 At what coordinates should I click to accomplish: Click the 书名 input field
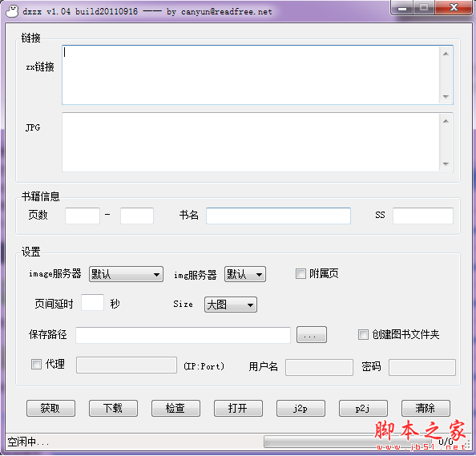(278, 216)
